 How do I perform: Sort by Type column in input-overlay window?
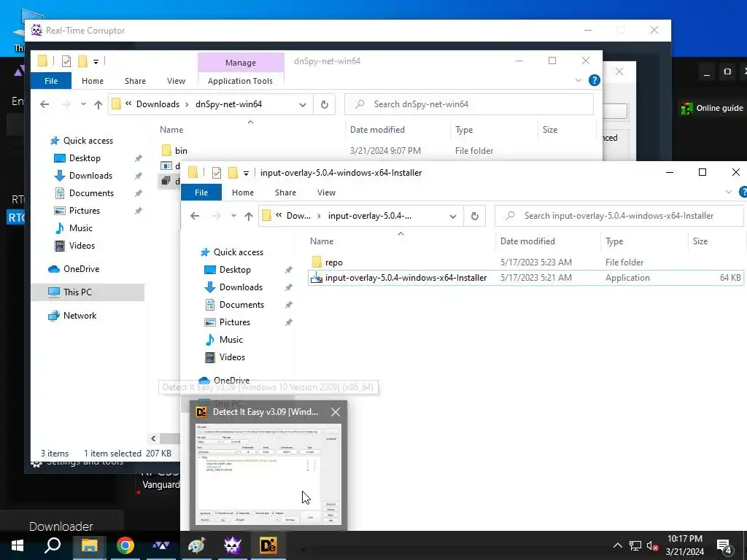614,241
